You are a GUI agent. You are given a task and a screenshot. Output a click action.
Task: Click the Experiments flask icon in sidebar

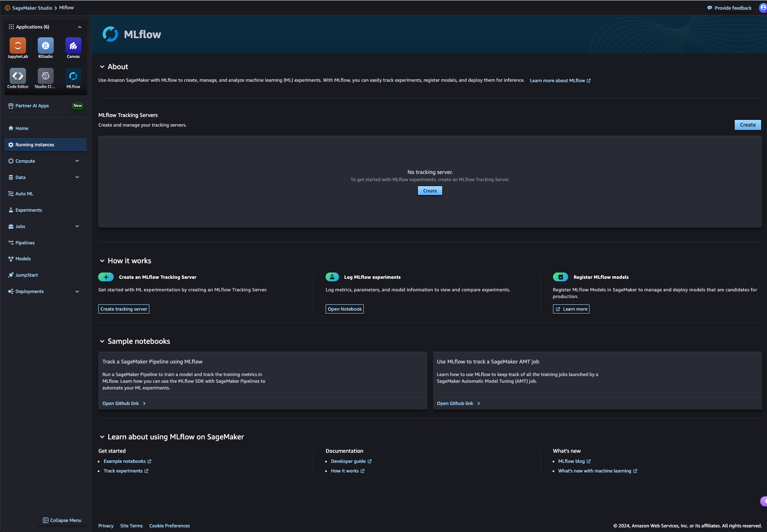coord(11,210)
